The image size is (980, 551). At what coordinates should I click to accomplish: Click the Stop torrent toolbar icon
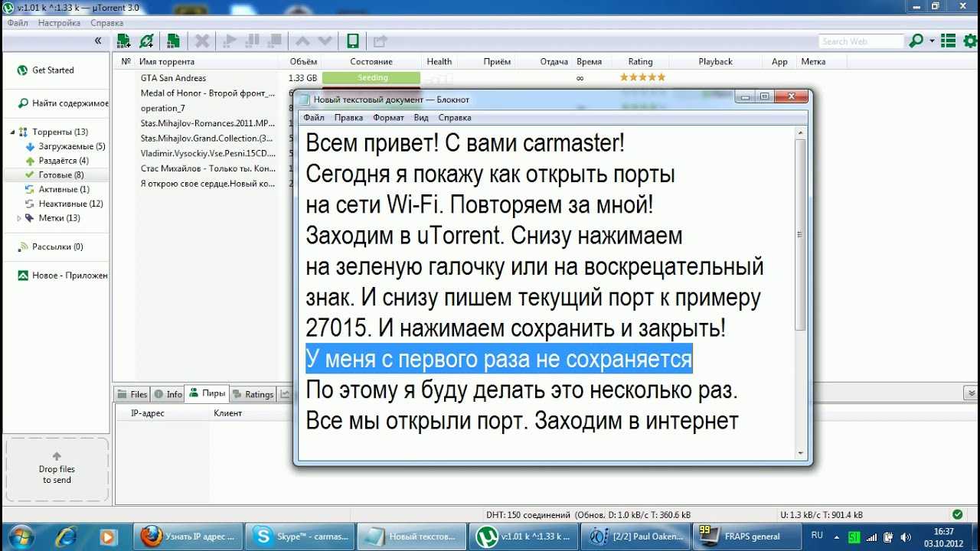pos(274,41)
